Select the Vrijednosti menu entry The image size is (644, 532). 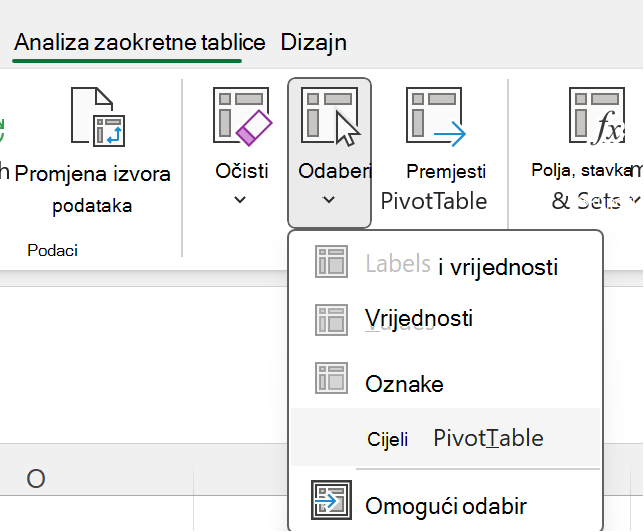[446, 320]
